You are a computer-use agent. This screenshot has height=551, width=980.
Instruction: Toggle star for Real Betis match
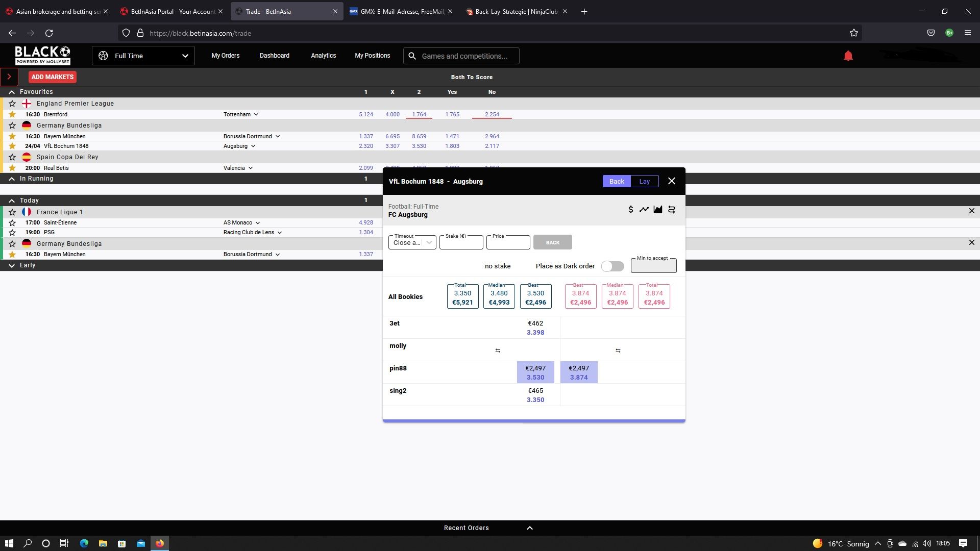click(12, 168)
